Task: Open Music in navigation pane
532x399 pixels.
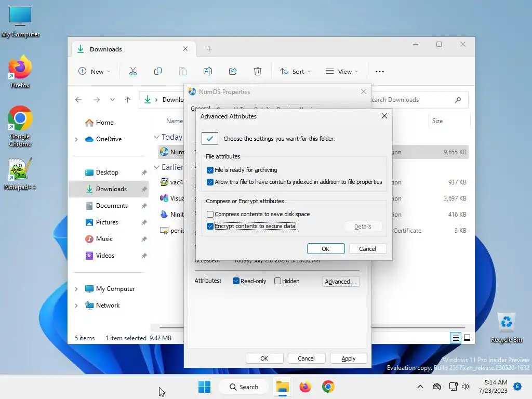Action: pos(104,239)
